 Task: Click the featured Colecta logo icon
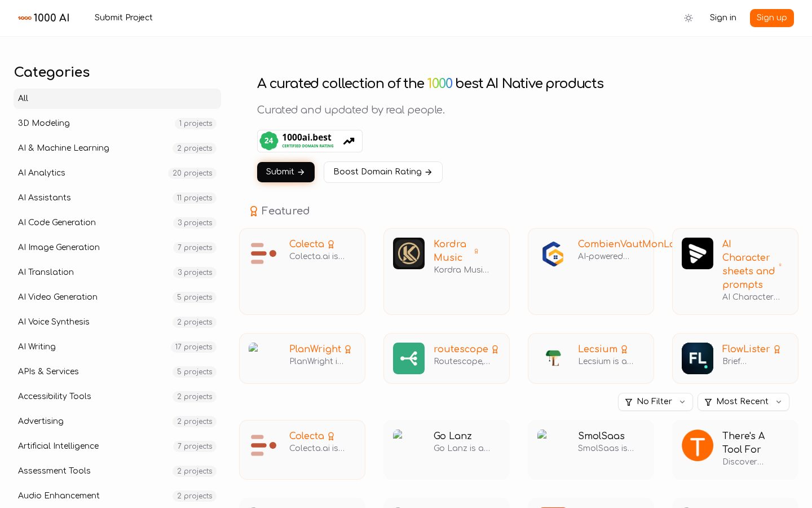point(264,253)
